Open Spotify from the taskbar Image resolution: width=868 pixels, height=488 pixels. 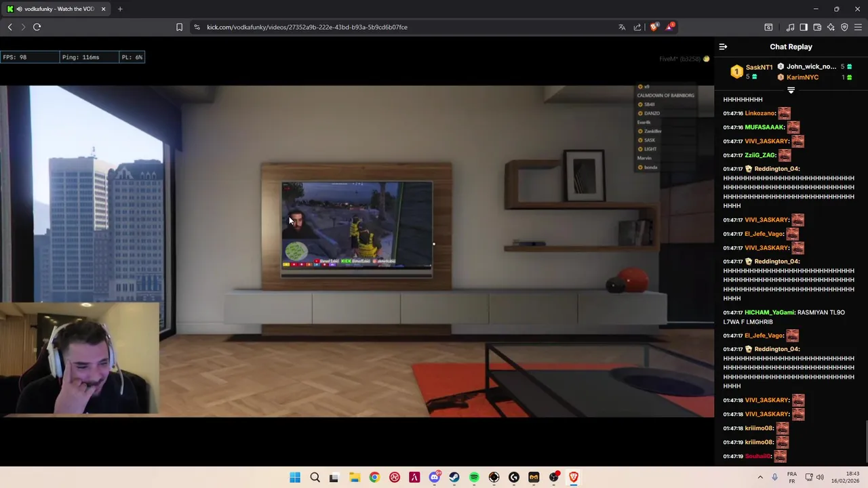point(474,477)
